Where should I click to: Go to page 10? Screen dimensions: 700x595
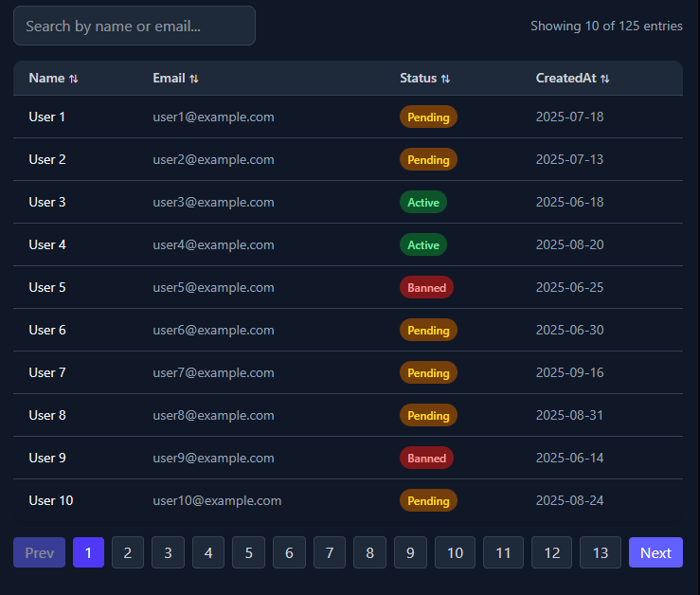pyautogui.click(x=455, y=552)
